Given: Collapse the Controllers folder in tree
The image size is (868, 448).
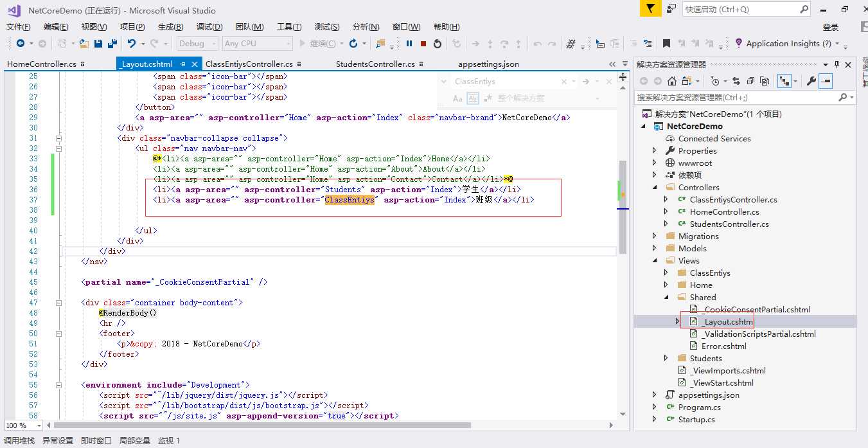Looking at the screenshot, I should tap(655, 187).
